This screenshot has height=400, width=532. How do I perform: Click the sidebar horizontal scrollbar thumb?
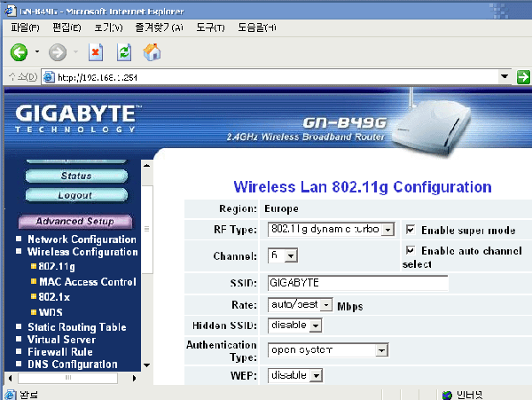[68, 378]
